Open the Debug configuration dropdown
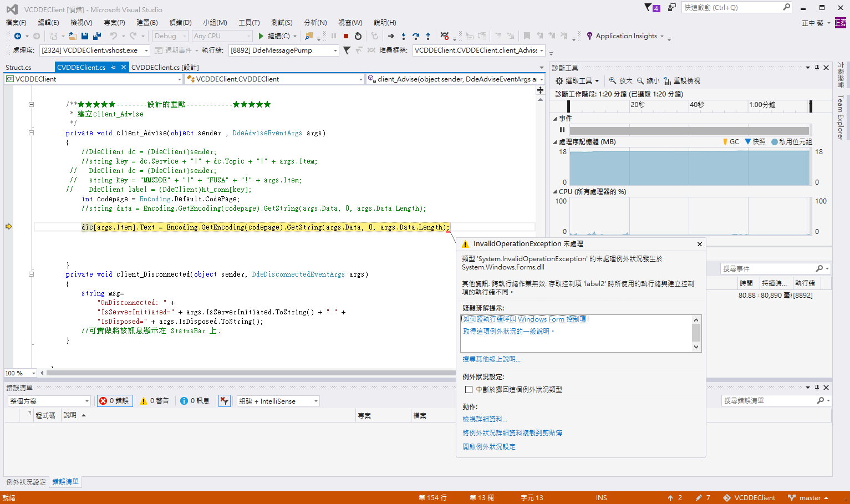The height and width of the screenshot is (504, 850). (170, 36)
